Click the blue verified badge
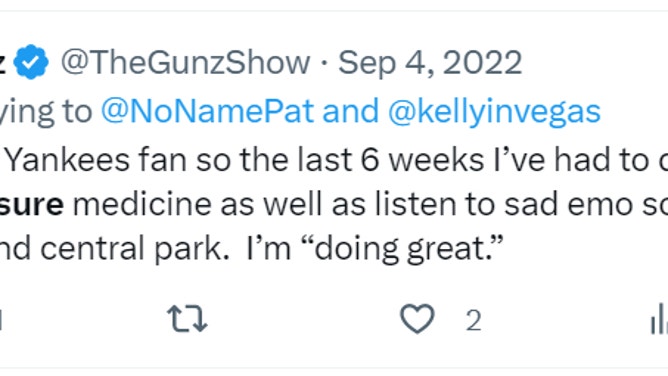This screenshot has height=376, width=668. click(x=31, y=62)
